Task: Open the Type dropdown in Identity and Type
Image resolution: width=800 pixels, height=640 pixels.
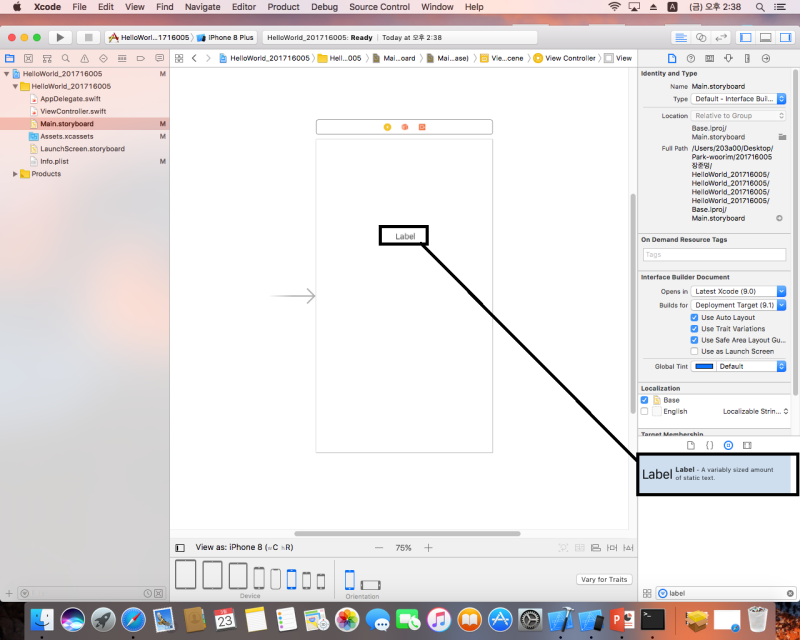Action: [738, 99]
